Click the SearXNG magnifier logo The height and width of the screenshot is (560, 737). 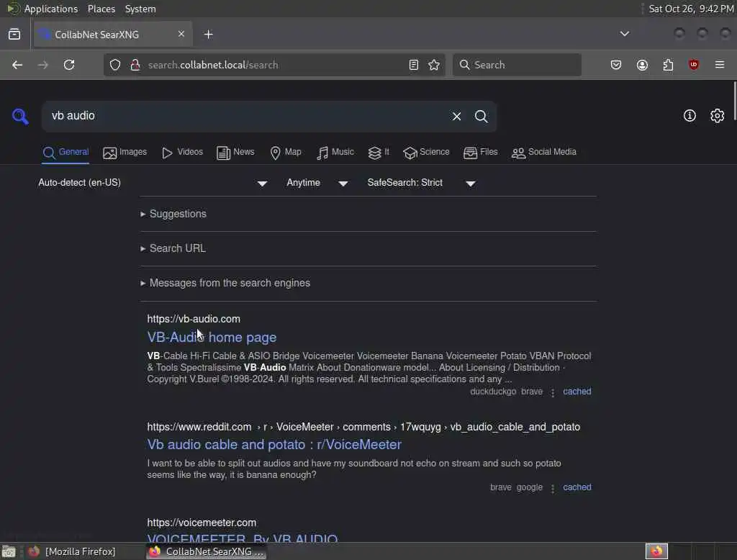(20, 116)
